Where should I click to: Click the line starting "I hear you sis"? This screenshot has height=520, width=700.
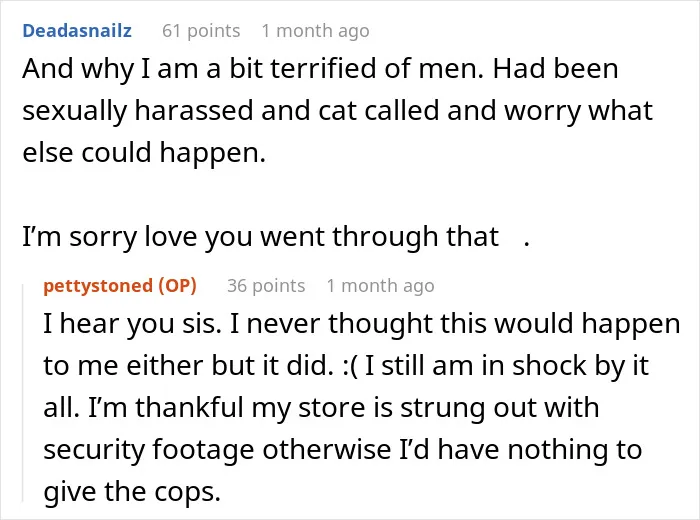362,324
